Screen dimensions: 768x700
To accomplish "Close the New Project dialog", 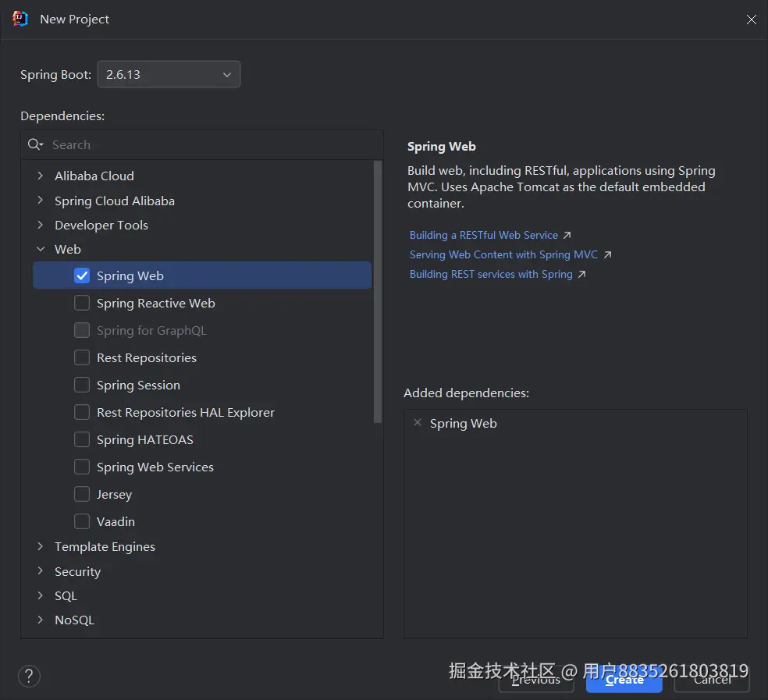I will pos(751,19).
